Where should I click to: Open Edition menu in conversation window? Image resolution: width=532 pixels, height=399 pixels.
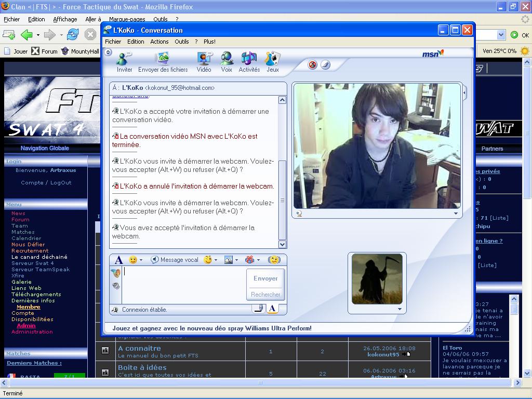(x=136, y=42)
